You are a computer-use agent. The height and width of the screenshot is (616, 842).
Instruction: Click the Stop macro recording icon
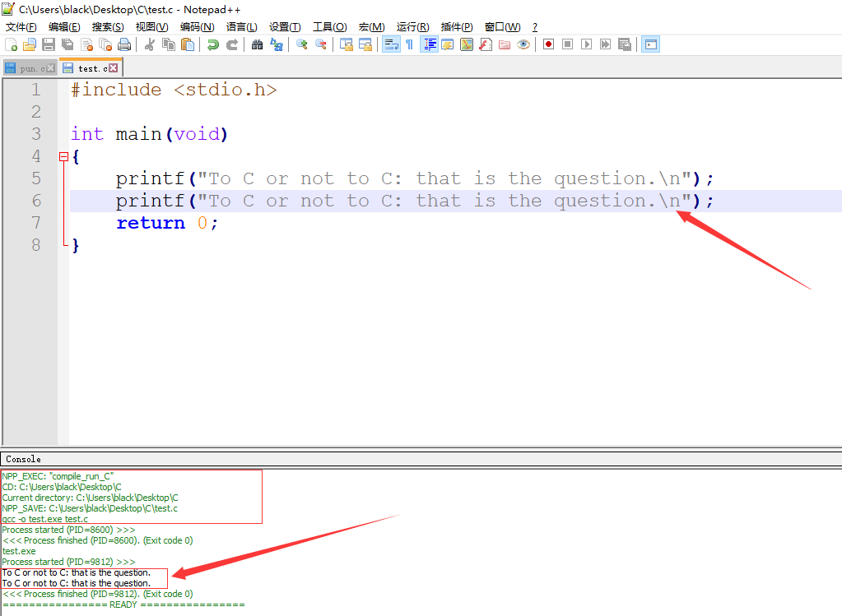pyautogui.click(x=568, y=44)
